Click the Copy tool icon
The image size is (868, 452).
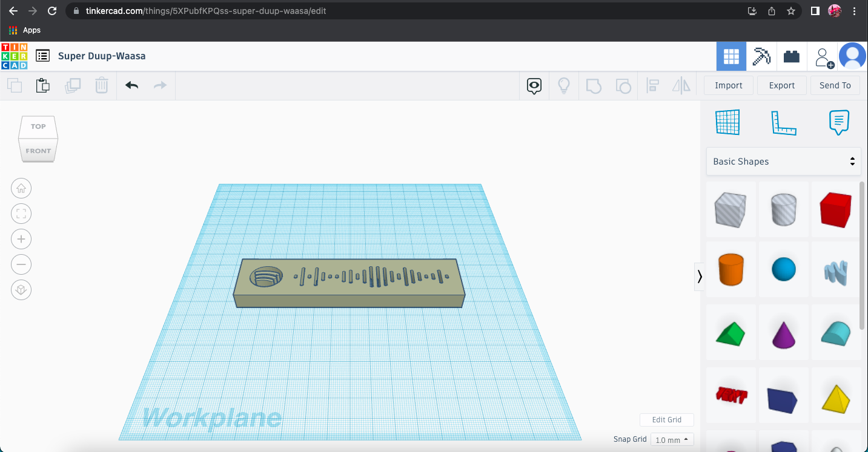(x=15, y=85)
